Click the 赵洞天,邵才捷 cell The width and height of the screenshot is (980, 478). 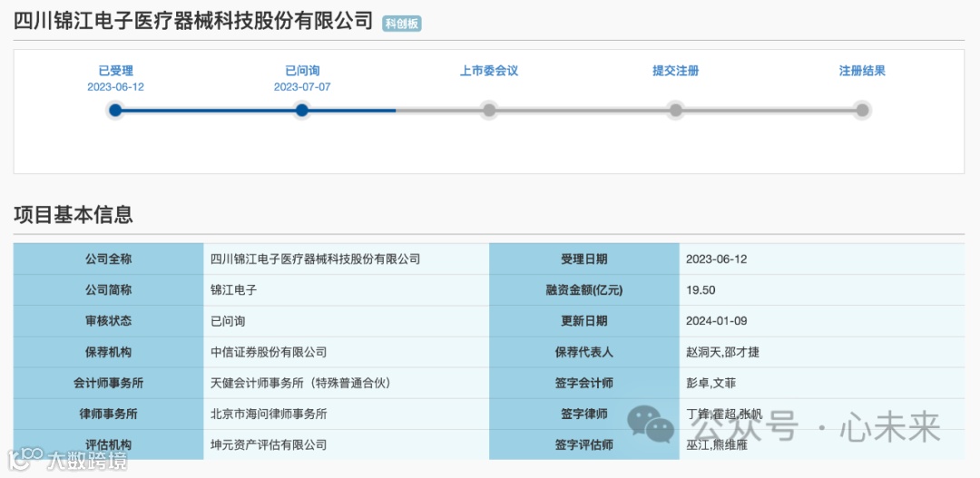coord(822,353)
